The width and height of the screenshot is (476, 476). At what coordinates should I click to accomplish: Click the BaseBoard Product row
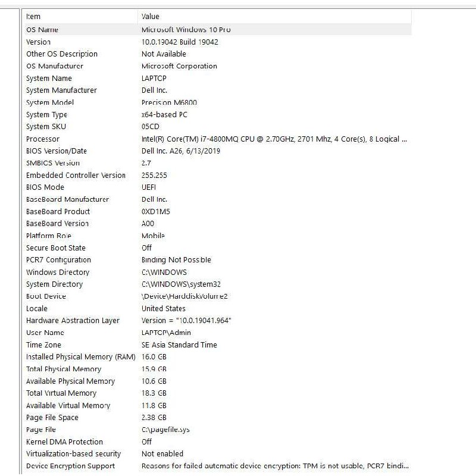pyautogui.click(x=218, y=212)
